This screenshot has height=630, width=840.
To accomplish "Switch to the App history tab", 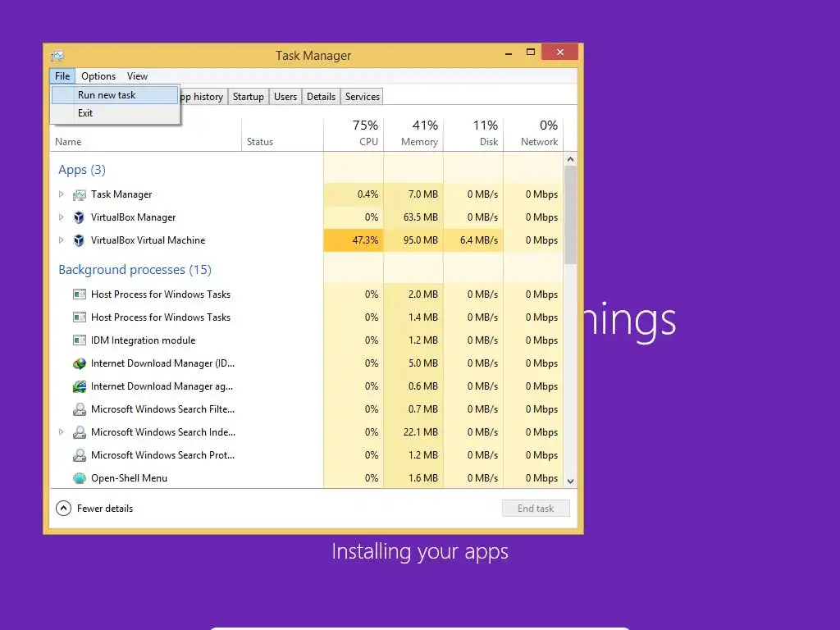I will [x=202, y=97].
